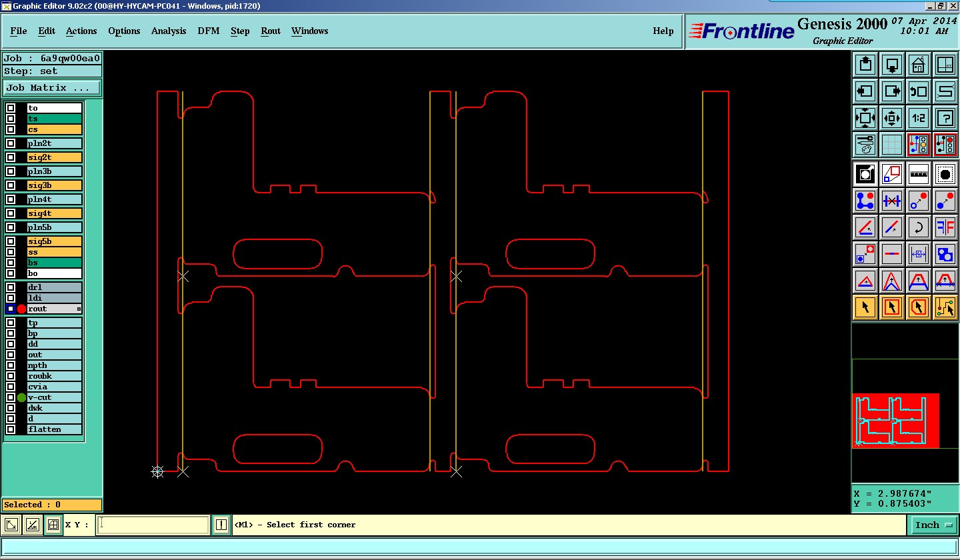Toggle the 'flatten' layer checkbox
Viewport: 960px width, 560px height.
click(11, 429)
